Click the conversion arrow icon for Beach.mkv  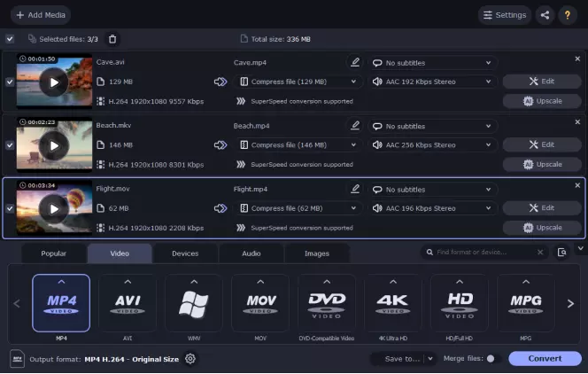[x=220, y=144]
